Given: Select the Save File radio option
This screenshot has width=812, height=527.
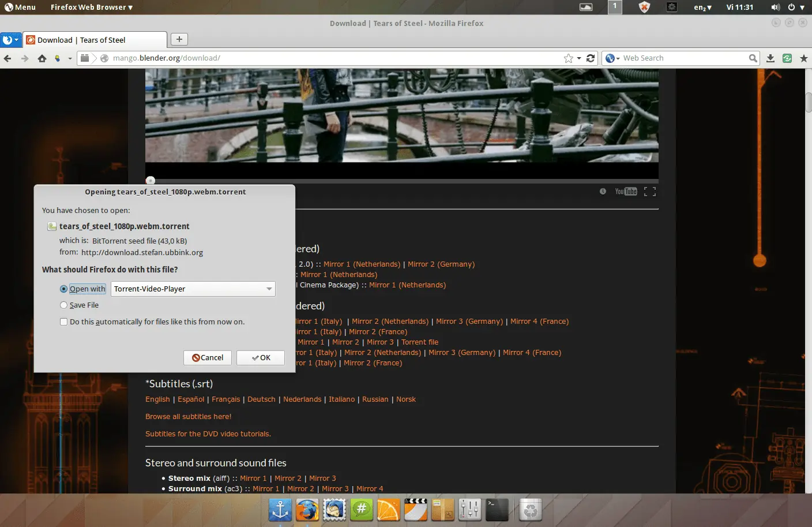Looking at the screenshot, I should tap(63, 305).
